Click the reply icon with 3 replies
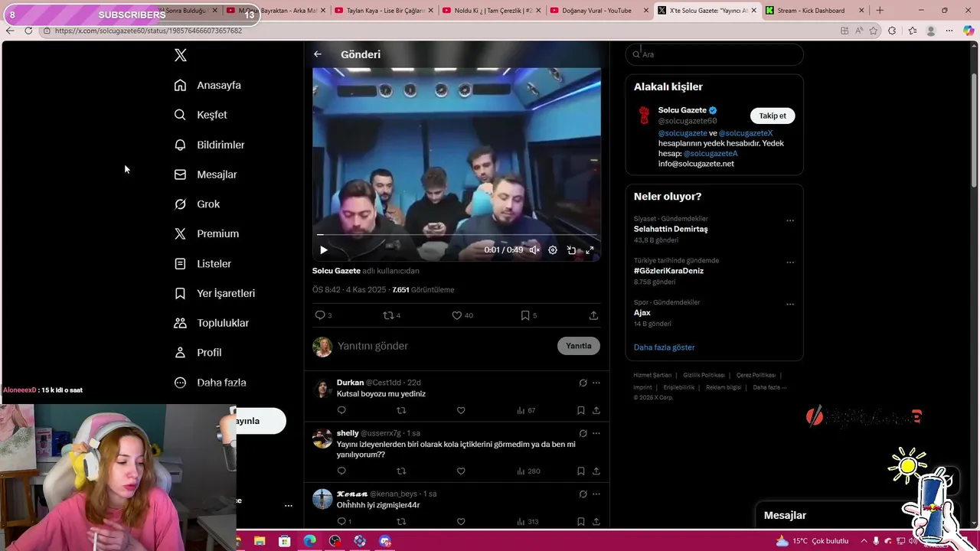This screenshot has width=980, height=551. tap(323, 315)
